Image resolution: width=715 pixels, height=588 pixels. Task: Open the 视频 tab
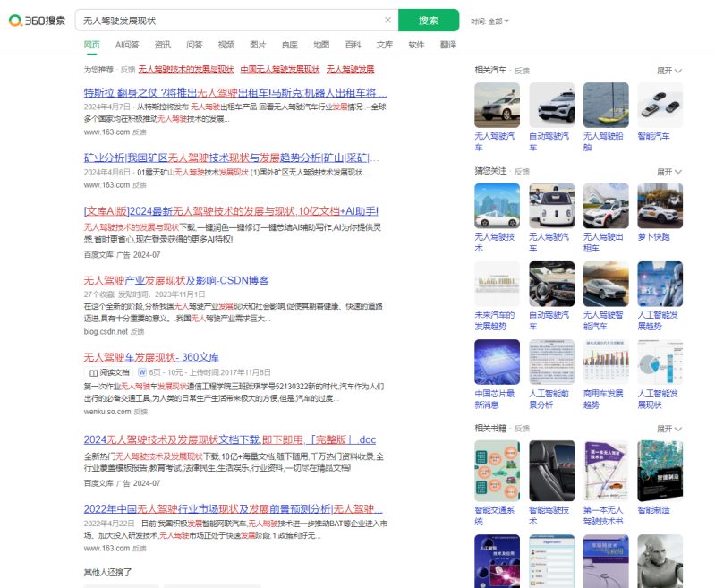click(226, 45)
